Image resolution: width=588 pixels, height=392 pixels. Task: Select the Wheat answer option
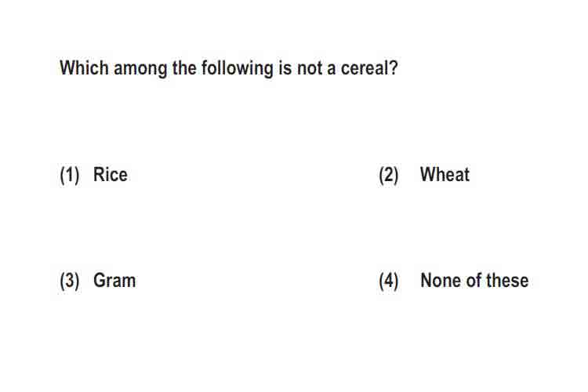pos(445,175)
